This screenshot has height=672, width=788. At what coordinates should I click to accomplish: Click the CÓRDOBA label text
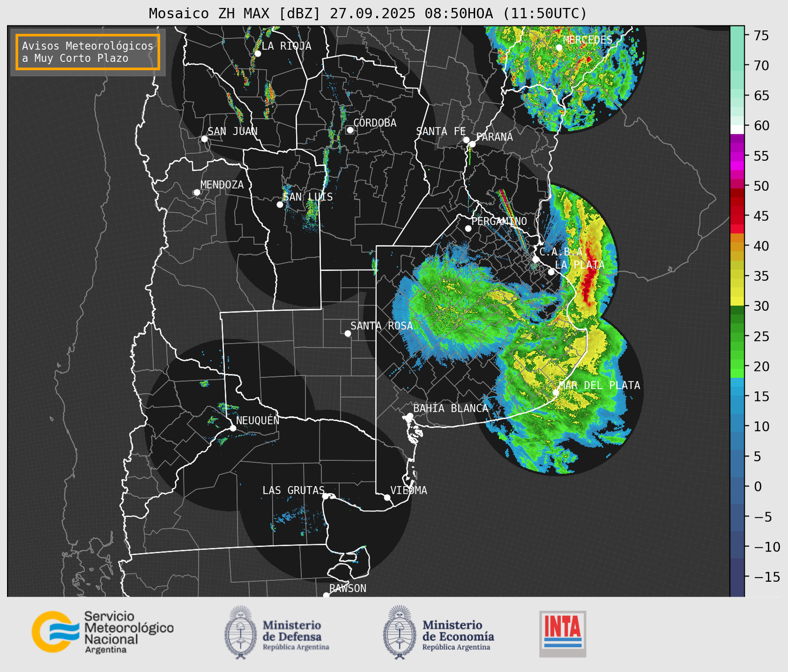point(375,122)
